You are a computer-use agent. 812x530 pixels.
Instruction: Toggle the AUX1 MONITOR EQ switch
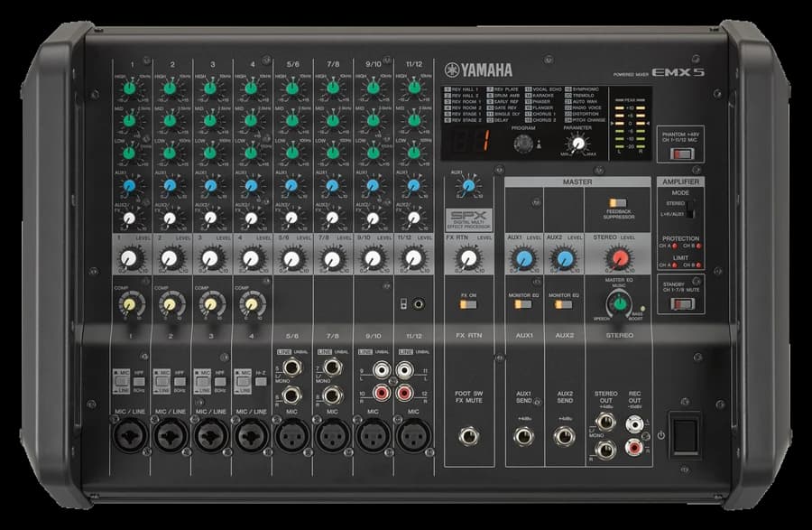click(x=523, y=304)
